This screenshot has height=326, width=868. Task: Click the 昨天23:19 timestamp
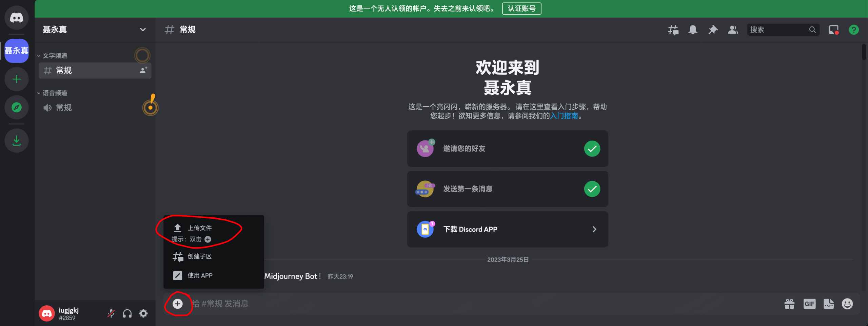[x=340, y=276]
